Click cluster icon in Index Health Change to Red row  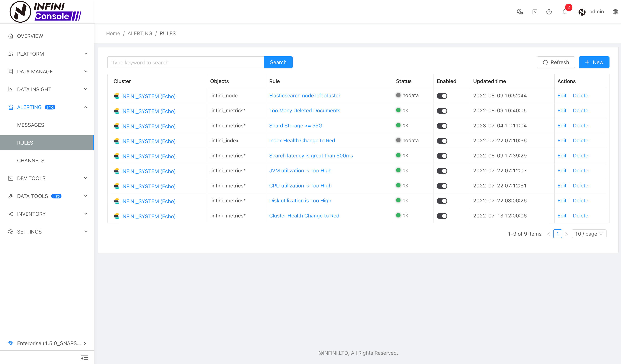pyautogui.click(x=116, y=141)
